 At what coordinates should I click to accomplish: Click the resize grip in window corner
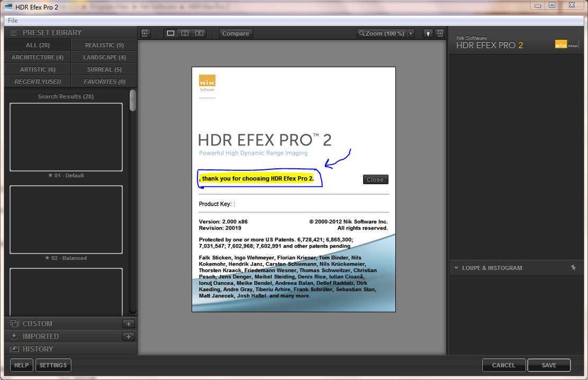[581, 372]
